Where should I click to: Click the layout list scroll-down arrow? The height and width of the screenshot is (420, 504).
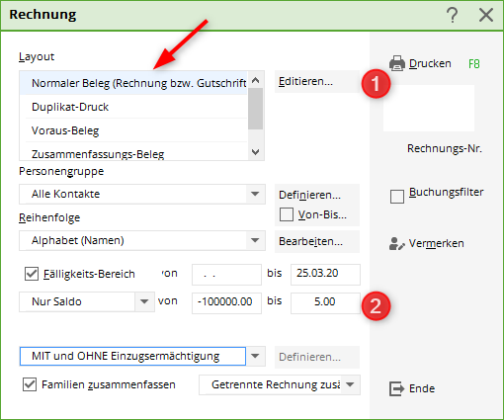[255, 152]
